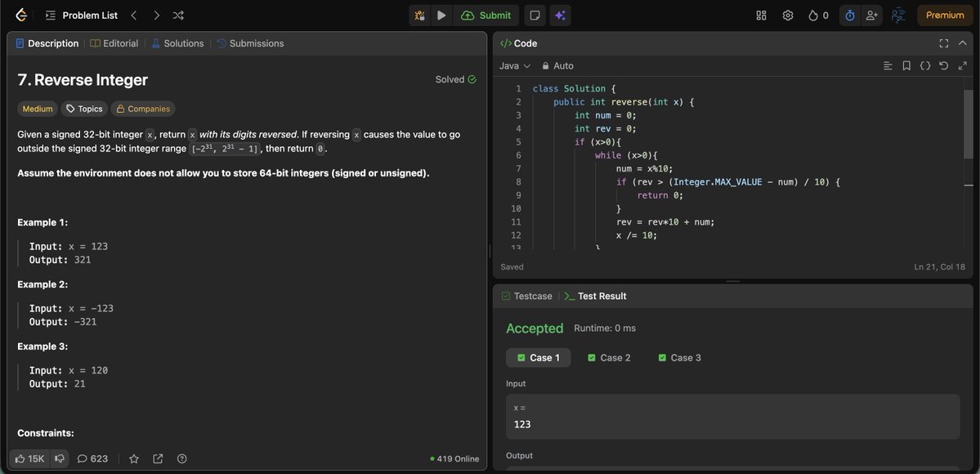Click the editor bookmark icon
Viewport: 980px width, 474px height.
(906, 65)
